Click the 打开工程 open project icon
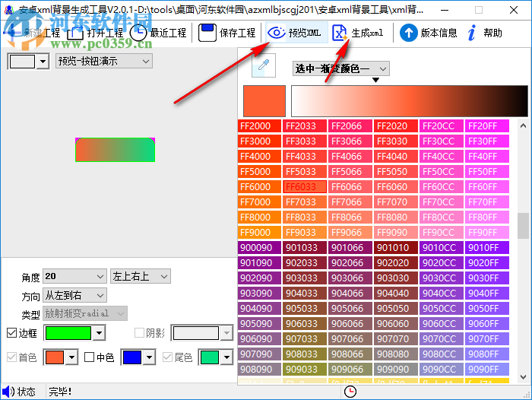This screenshot has height=400, width=532. [75, 33]
